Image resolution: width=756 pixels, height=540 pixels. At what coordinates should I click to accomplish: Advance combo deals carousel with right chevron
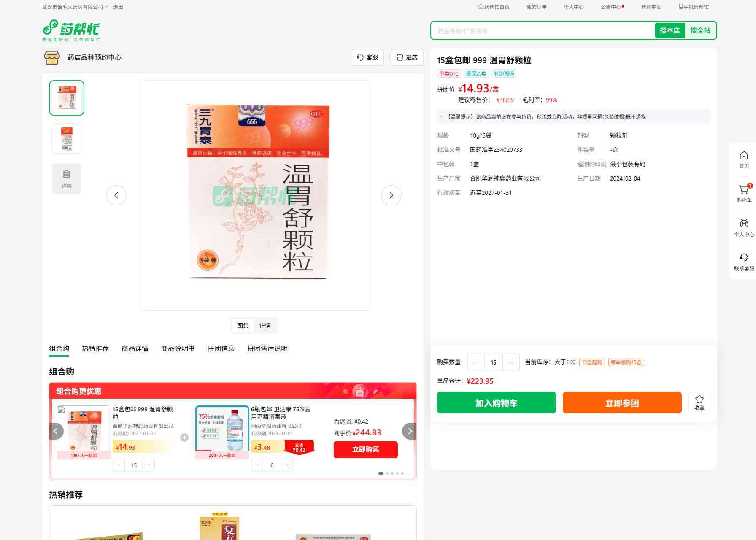[409, 431]
